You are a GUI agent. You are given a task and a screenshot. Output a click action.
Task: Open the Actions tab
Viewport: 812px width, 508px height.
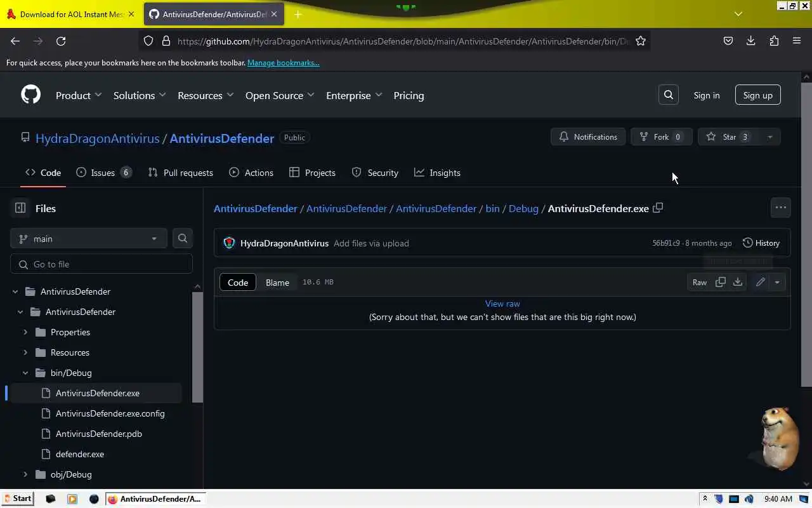pyautogui.click(x=251, y=173)
